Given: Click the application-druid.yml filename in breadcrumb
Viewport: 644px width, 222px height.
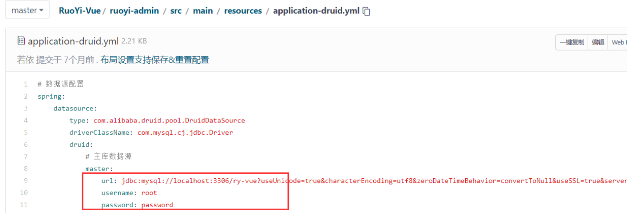Looking at the screenshot, I should tap(316, 11).
